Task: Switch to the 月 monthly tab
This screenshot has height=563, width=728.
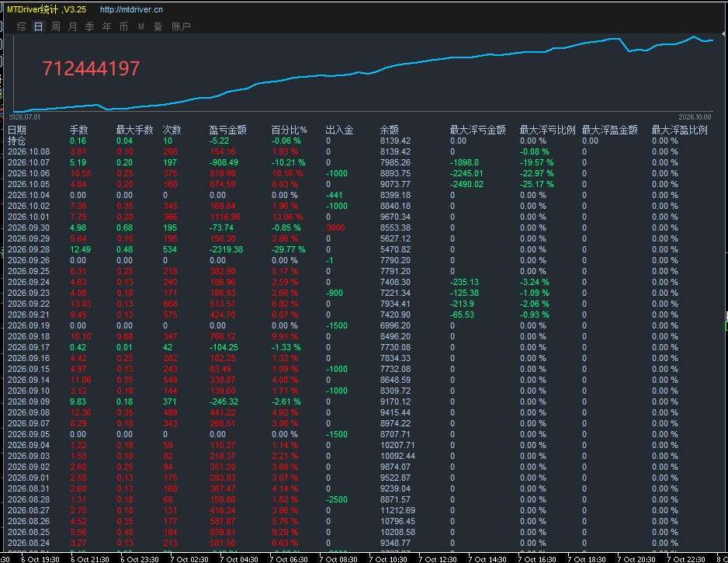Action: pyautogui.click(x=73, y=26)
